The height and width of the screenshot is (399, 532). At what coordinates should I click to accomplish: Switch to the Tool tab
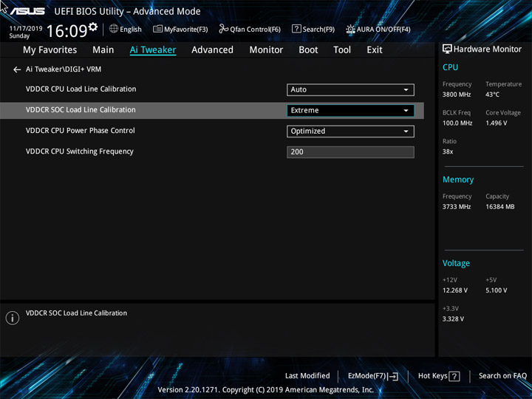[342, 50]
